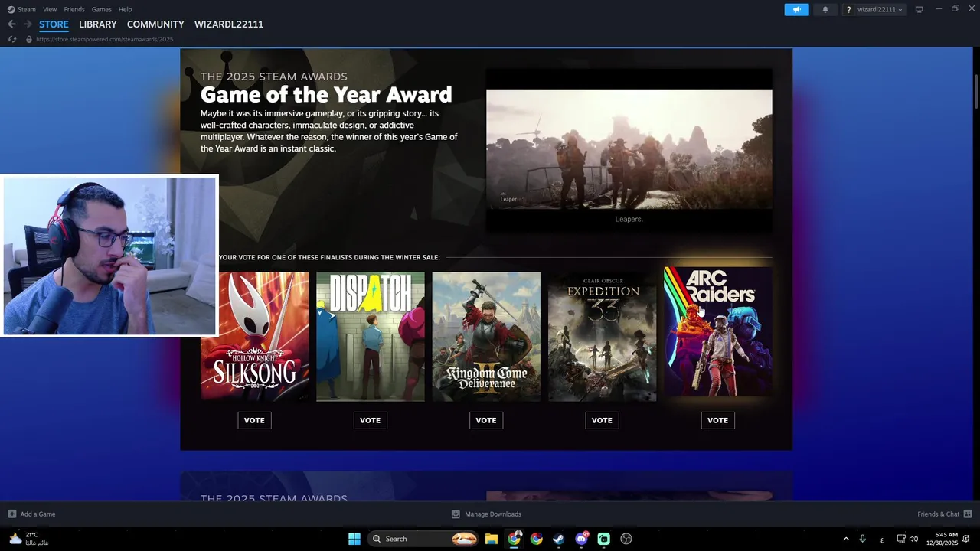980x551 pixels.
Task: Vote for Hollow Knight Silksong
Action: [254, 420]
